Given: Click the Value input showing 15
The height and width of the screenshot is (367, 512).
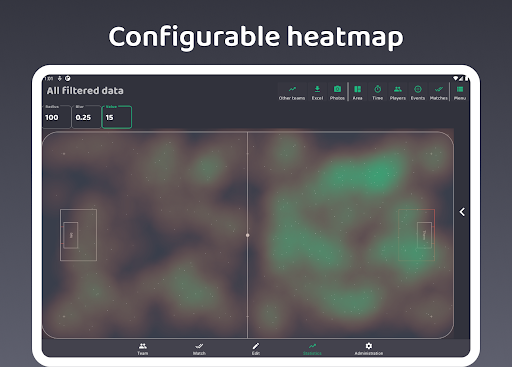Looking at the screenshot, I should pyautogui.click(x=117, y=117).
